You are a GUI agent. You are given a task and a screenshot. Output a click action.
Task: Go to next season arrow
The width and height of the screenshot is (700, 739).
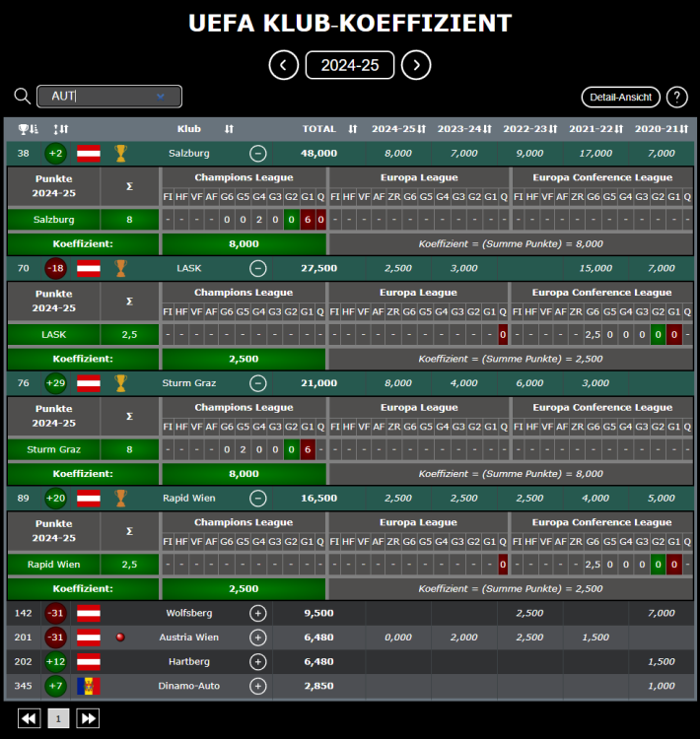pos(416,65)
